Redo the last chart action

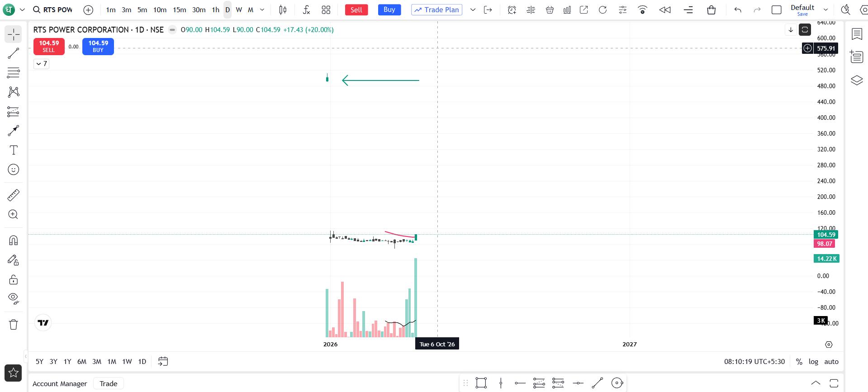pos(757,10)
